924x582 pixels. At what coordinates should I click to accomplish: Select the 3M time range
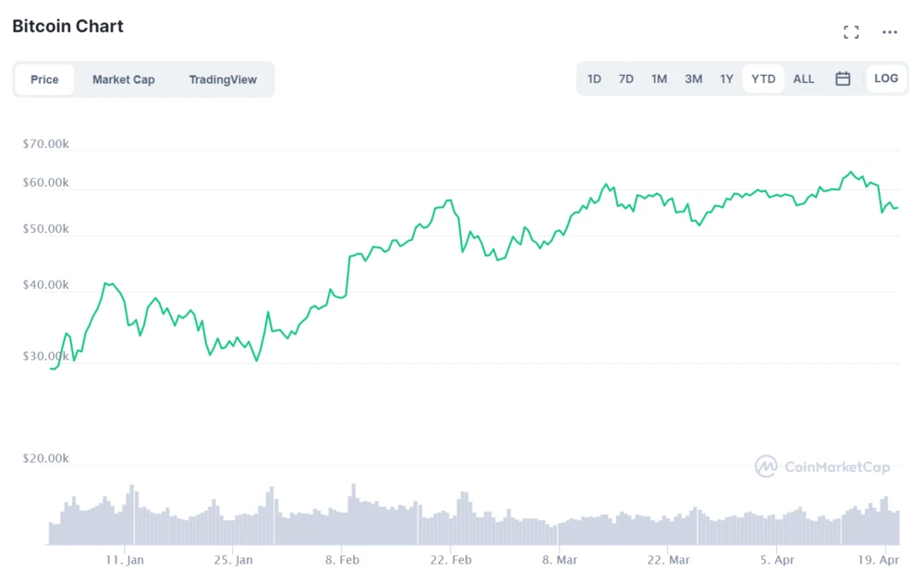[693, 79]
